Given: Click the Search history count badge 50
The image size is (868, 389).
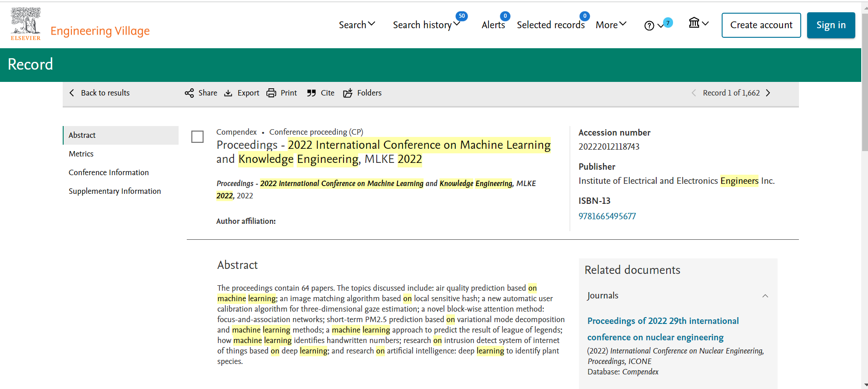Looking at the screenshot, I should click(x=462, y=16).
